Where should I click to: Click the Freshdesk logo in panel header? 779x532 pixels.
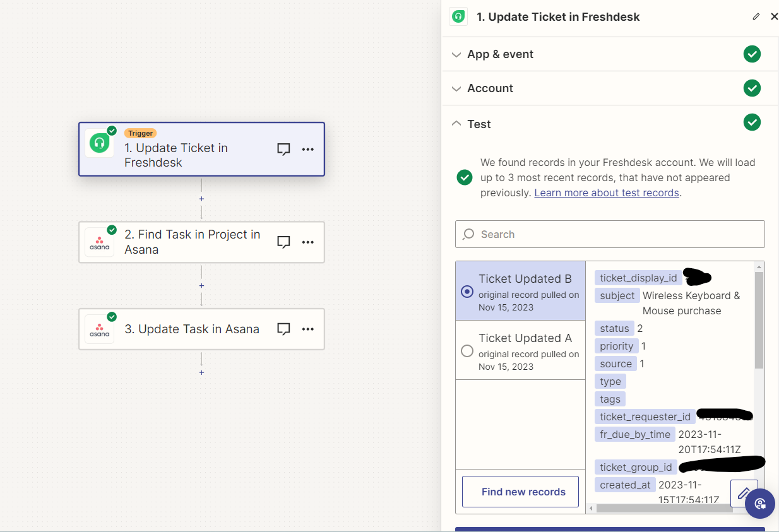click(x=458, y=16)
